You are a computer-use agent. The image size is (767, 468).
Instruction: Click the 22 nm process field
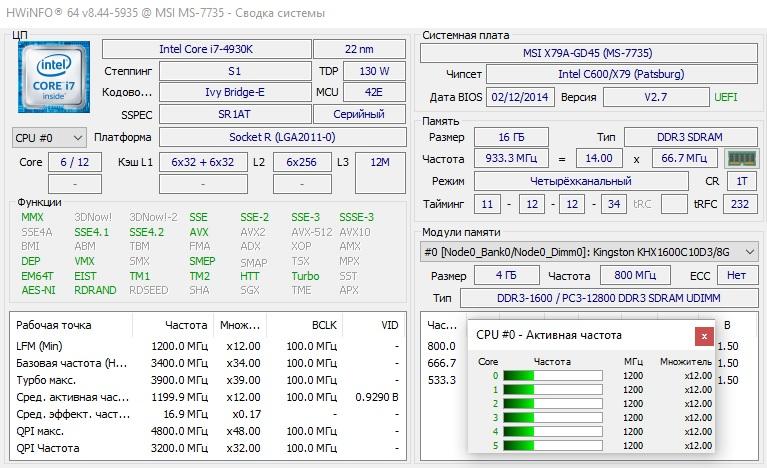pos(359,49)
